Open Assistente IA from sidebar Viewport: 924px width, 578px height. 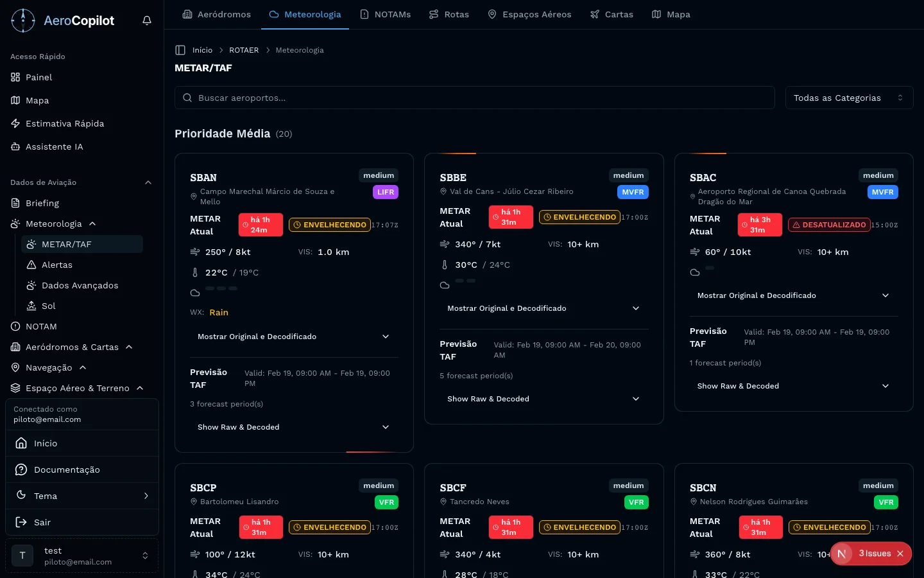(54, 146)
